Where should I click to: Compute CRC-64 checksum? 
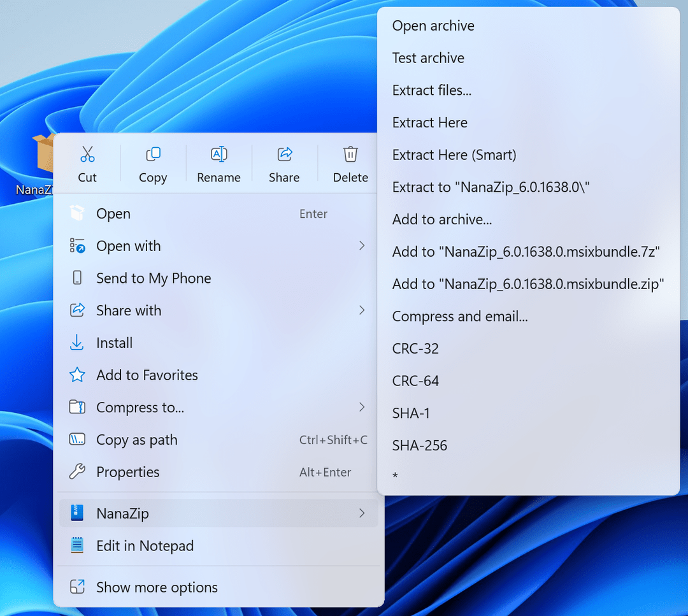click(x=528, y=380)
